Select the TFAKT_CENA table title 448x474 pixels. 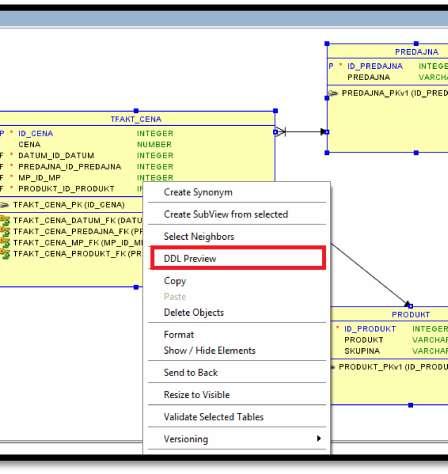136,119
